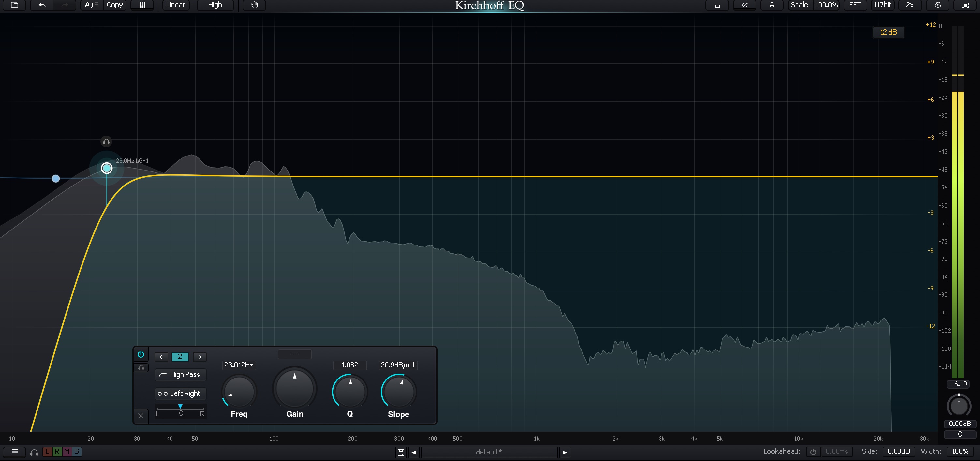Copy current state with Copy button
The image size is (980, 461).
(x=114, y=5)
